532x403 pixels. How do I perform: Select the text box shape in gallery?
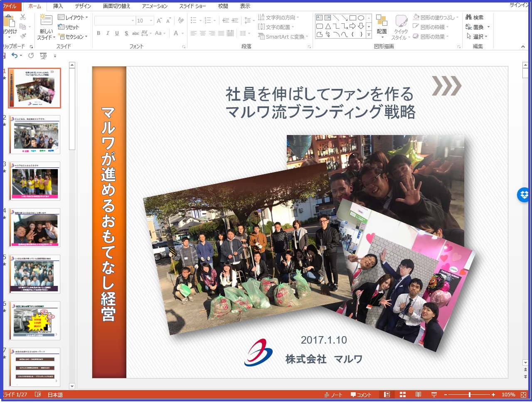pyautogui.click(x=319, y=18)
